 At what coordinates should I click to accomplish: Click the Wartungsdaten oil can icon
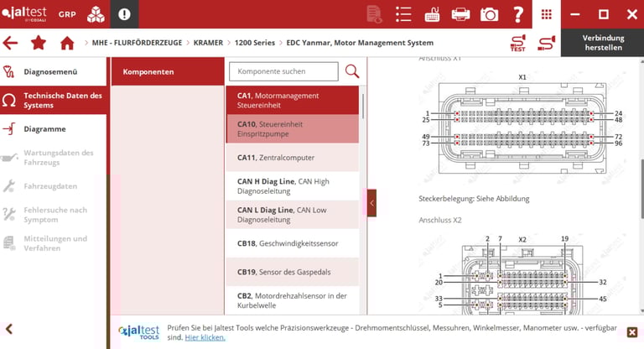(8, 158)
